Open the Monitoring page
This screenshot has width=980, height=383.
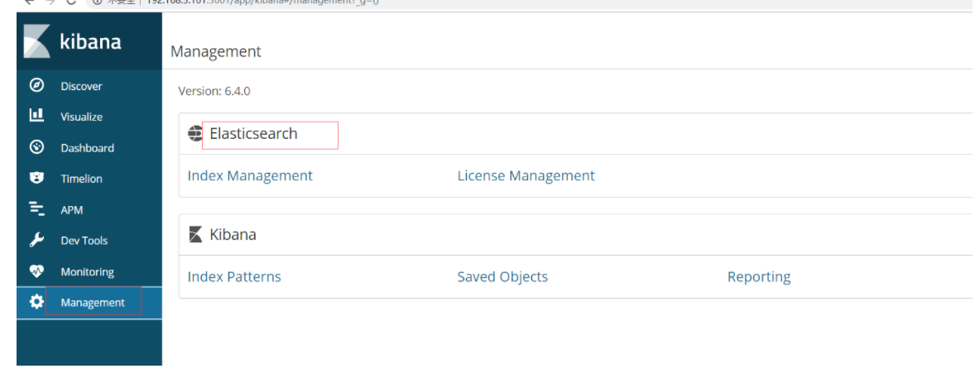point(88,272)
